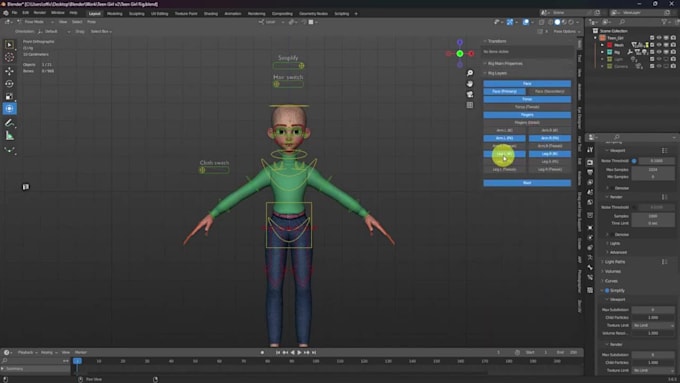Screen dimensions: 680x383
Task: Select the Breakdowner pose tool
Action: click(10, 150)
